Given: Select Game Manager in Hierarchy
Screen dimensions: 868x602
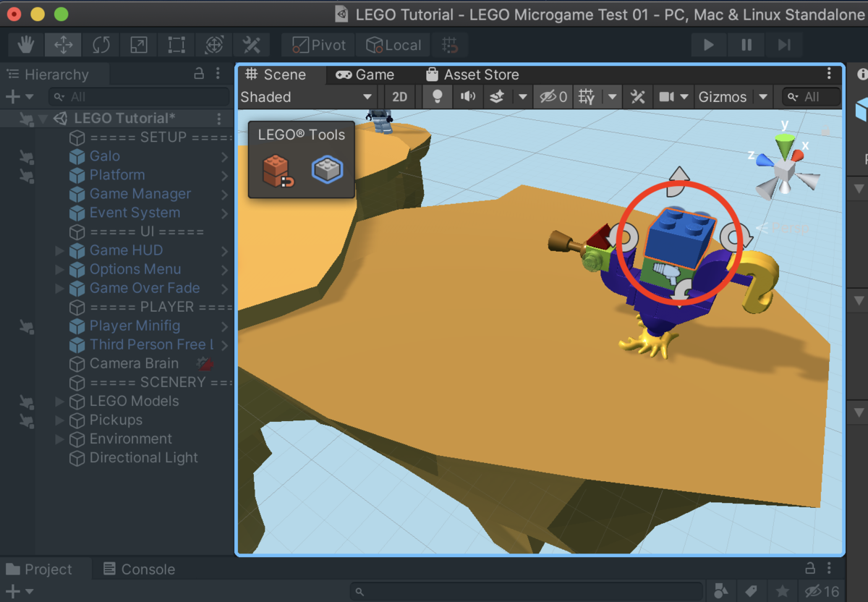Looking at the screenshot, I should [x=140, y=193].
